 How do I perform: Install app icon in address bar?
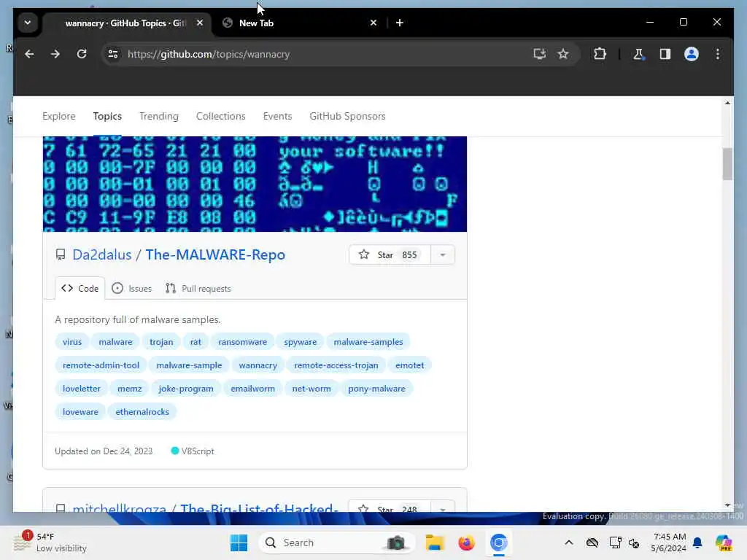click(539, 54)
